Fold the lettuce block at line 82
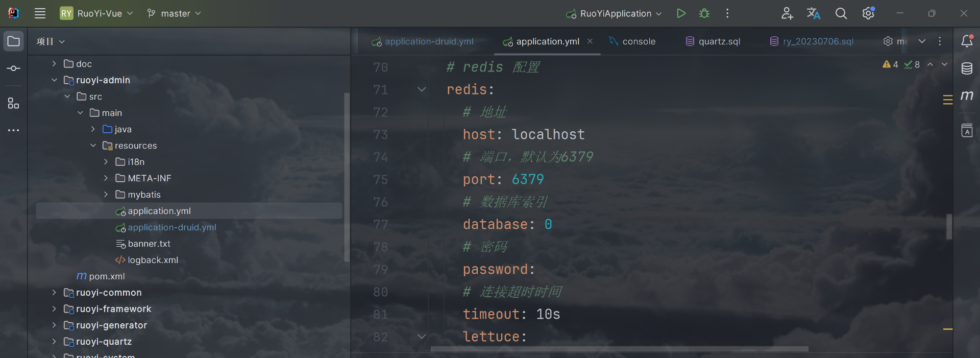The width and height of the screenshot is (980, 358). (x=422, y=337)
